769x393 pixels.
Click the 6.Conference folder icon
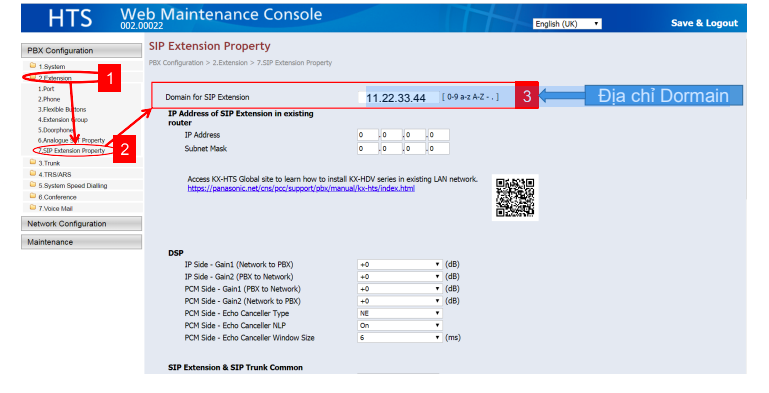pyautogui.click(x=33, y=196)
